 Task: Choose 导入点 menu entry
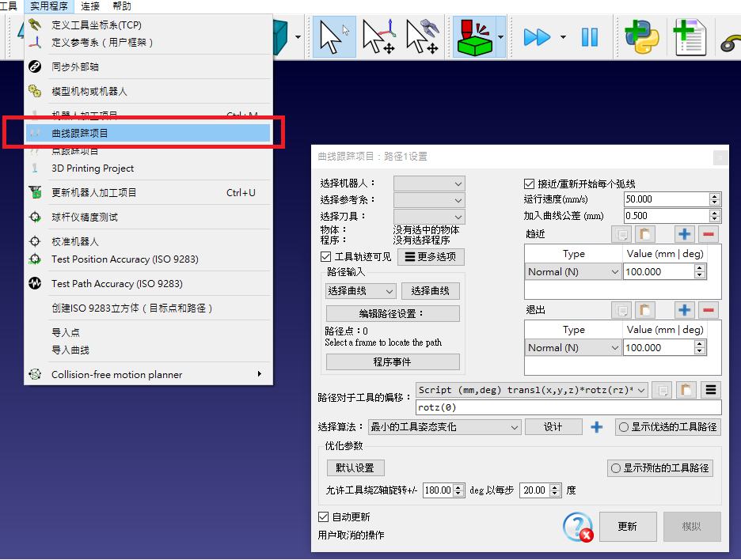click(x=148, y=332)
